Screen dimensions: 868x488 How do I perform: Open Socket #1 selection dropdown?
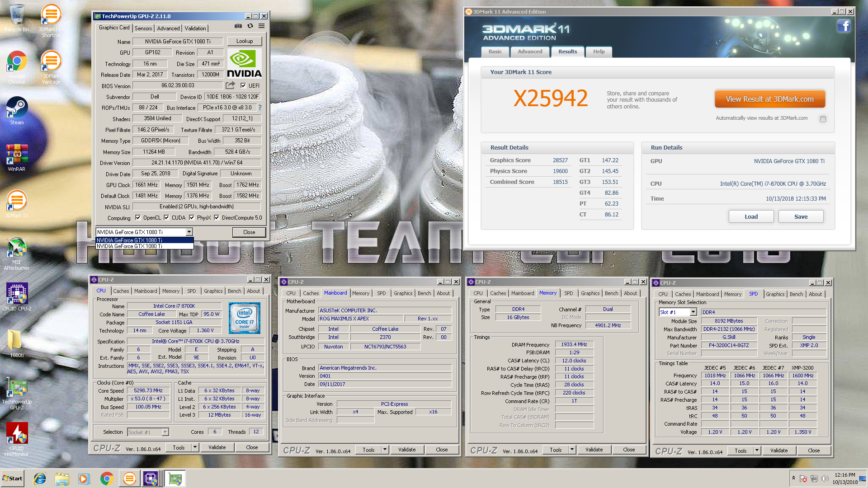click(x=165, y=432)
